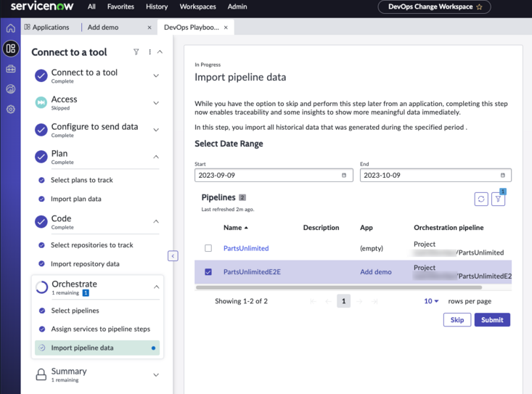Open the settings gear icon in sidebar
This screenshot has width=532, height=394.
(x=10, y=109)
